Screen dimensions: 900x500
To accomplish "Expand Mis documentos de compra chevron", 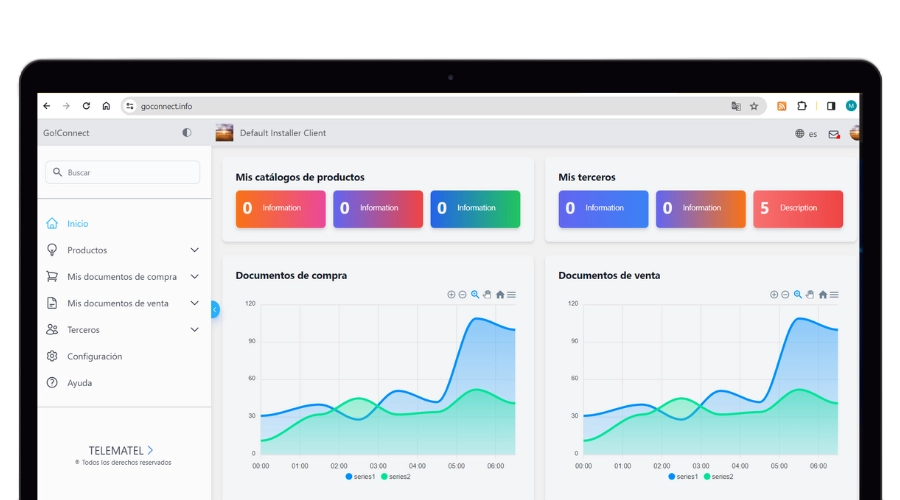I will [195, 277].
